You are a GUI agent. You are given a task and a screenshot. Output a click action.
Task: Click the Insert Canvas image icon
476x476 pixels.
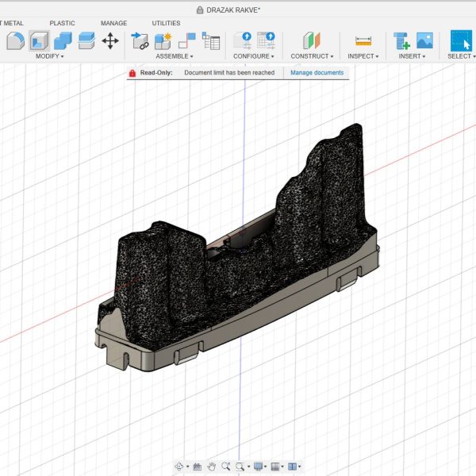point(424,40)
